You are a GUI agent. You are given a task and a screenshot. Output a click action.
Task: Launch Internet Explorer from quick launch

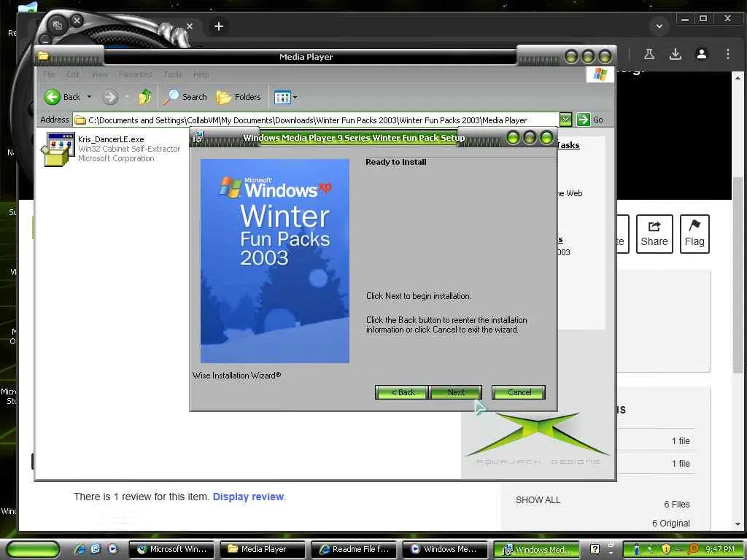79,549
